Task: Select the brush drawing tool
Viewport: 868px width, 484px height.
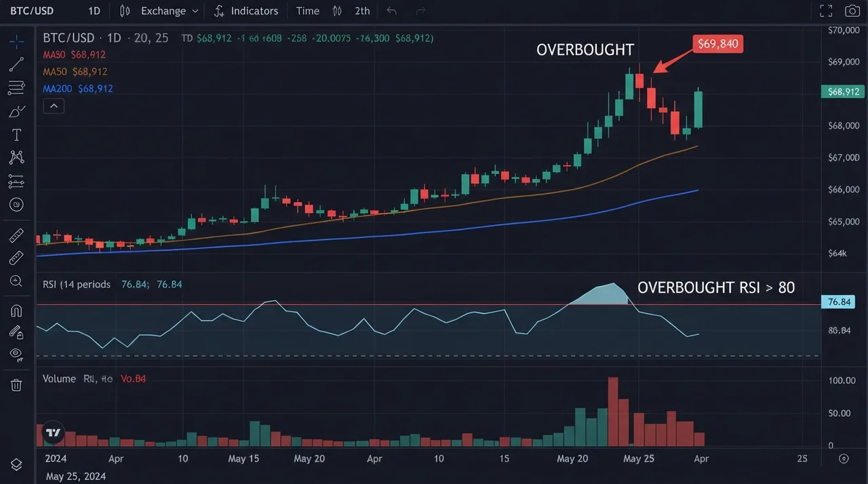Action: click(x=17, y=111)
